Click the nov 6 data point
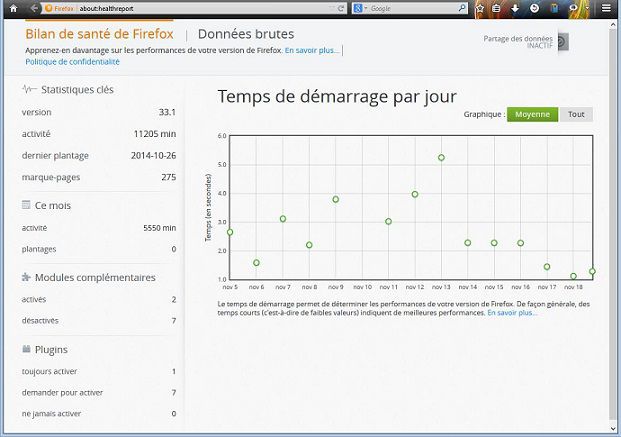Screen dimensions: 621x437 256,263
